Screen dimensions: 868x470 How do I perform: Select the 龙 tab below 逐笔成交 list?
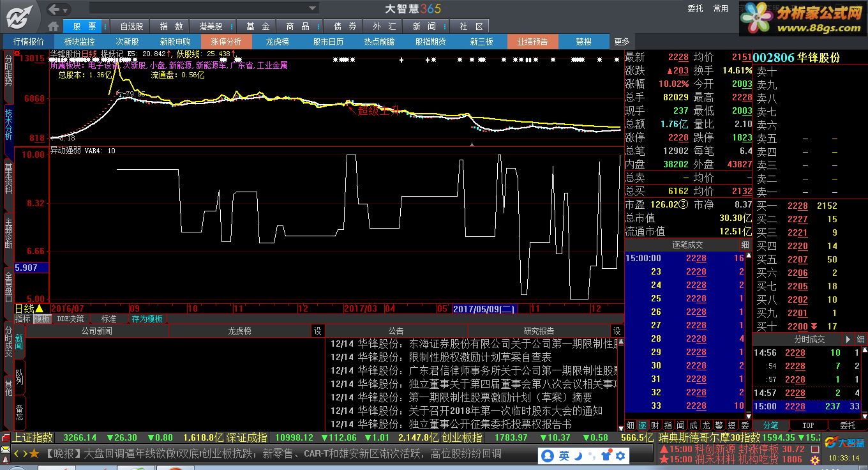pos(705,425)
